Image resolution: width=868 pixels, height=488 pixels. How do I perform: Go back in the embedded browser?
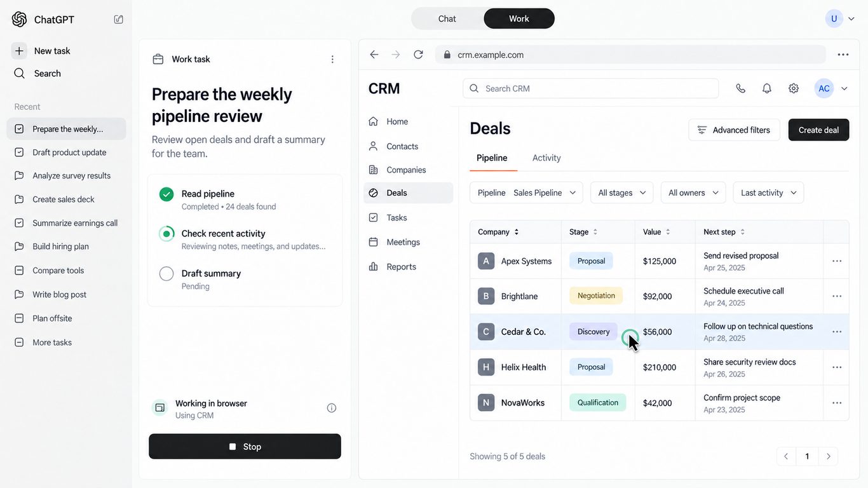[x=374, y=55]
